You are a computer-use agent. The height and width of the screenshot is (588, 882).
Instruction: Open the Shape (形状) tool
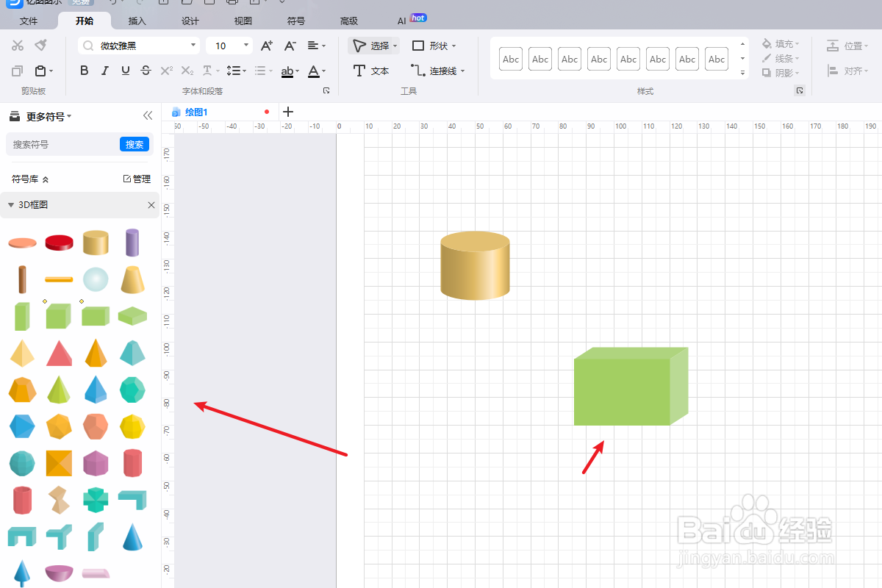pyautogui.click(x=433, y=45)
